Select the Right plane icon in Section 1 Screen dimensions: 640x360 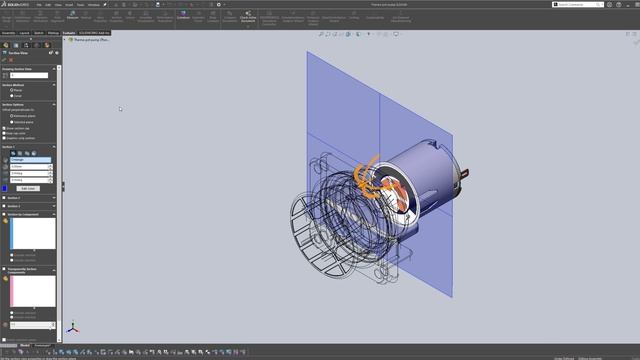coord(27,153)
